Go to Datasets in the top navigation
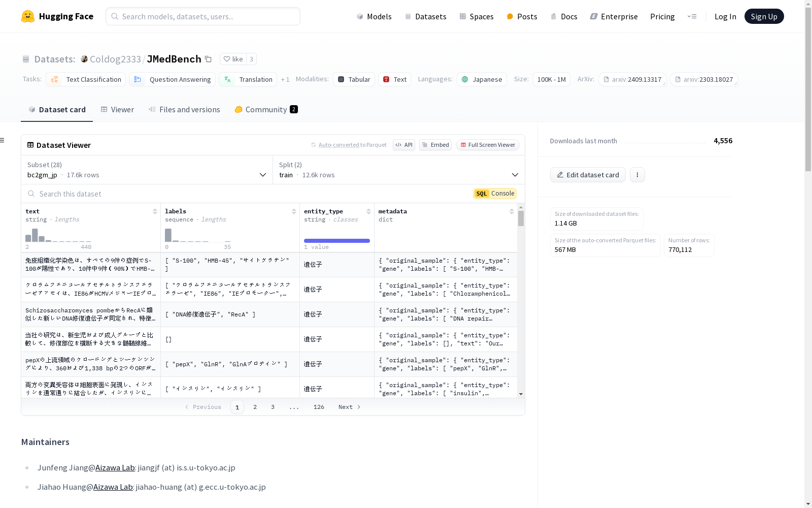This screenshot has height=508, width=812. [425, 16]
